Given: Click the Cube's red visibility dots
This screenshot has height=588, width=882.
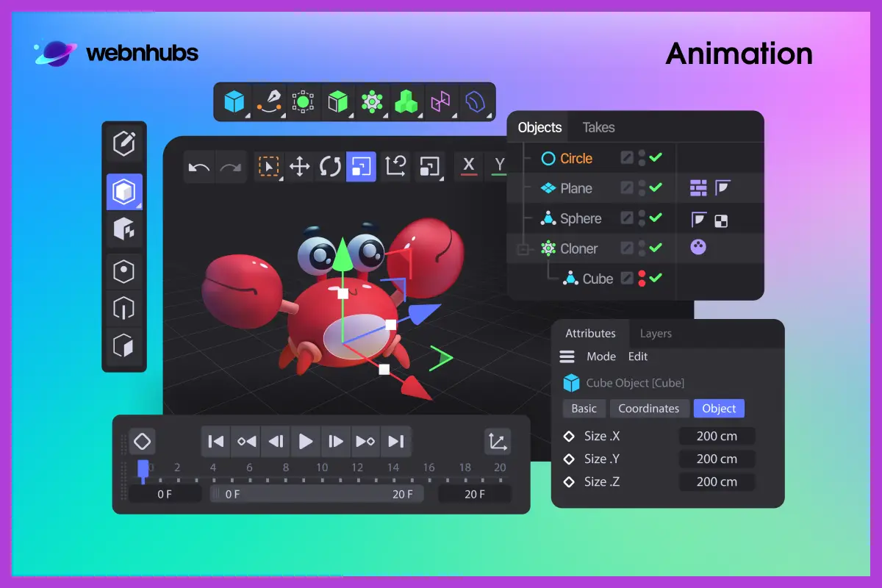Looking at the screenshot, I should pyautogui.click(x=642, y=279).
